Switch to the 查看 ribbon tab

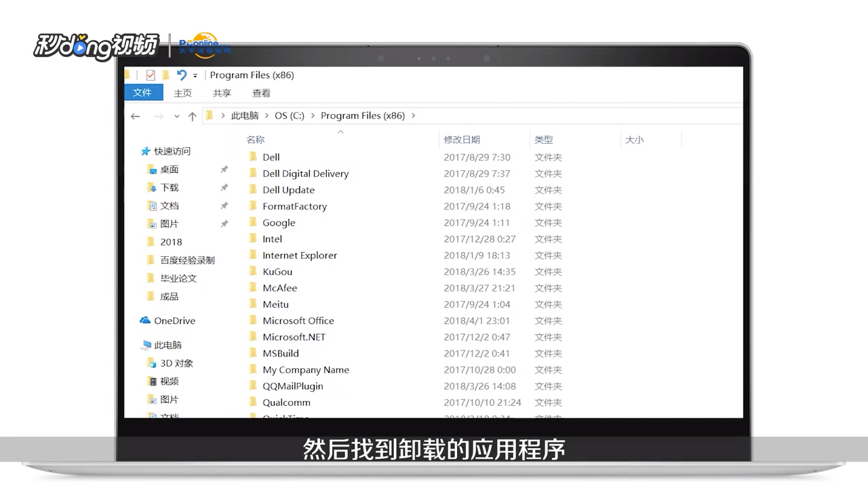pyautogui.click(x=261, y=93)
